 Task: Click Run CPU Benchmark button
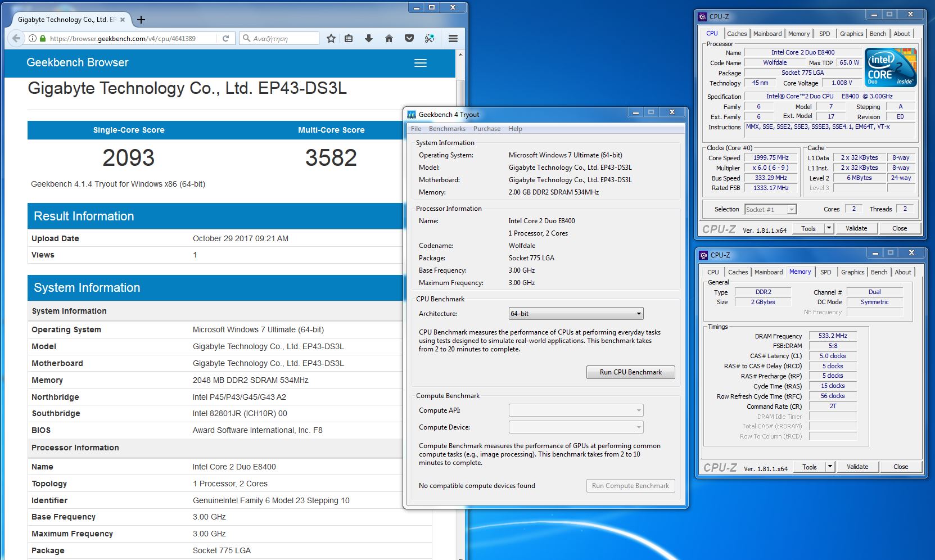(x=630, y=372)
